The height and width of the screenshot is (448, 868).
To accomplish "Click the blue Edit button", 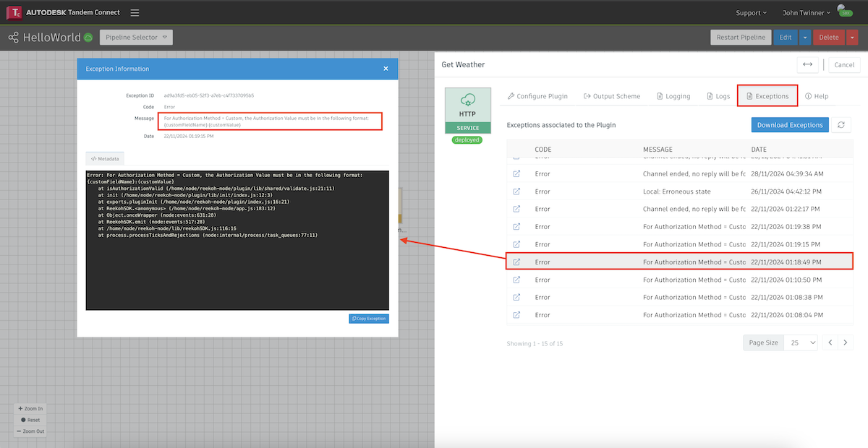I will [x=786, y=38].
